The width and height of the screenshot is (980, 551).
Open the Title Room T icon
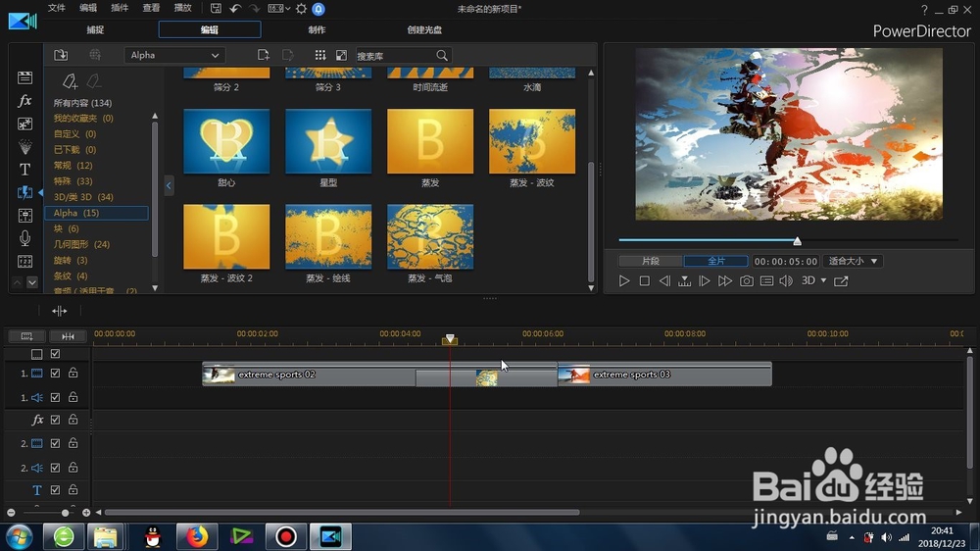[25, 170]
